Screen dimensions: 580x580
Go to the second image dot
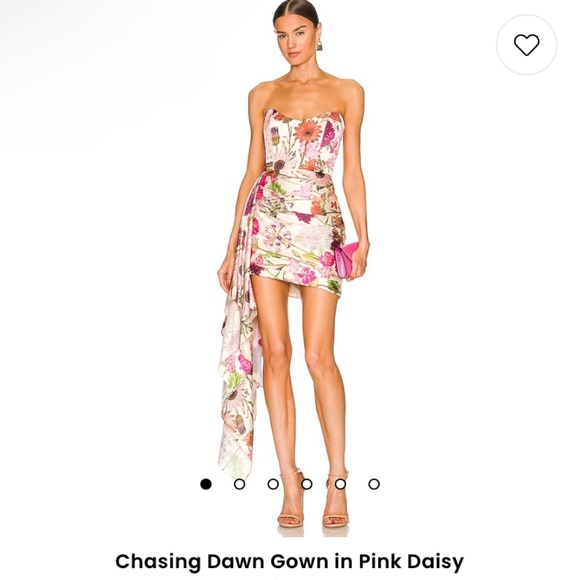pos(240,484)
